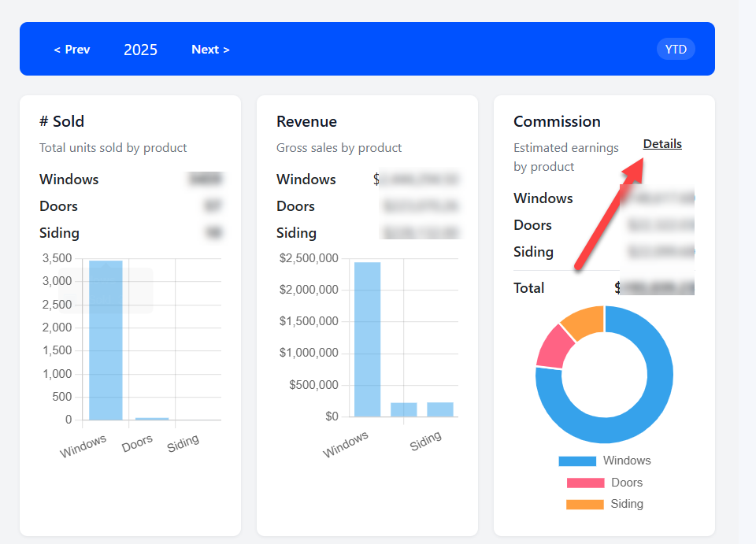Image resolution: width=756 pixels, height=544 pixels.
Task: Click the Windows row in Revenue card
Action: 368,179
